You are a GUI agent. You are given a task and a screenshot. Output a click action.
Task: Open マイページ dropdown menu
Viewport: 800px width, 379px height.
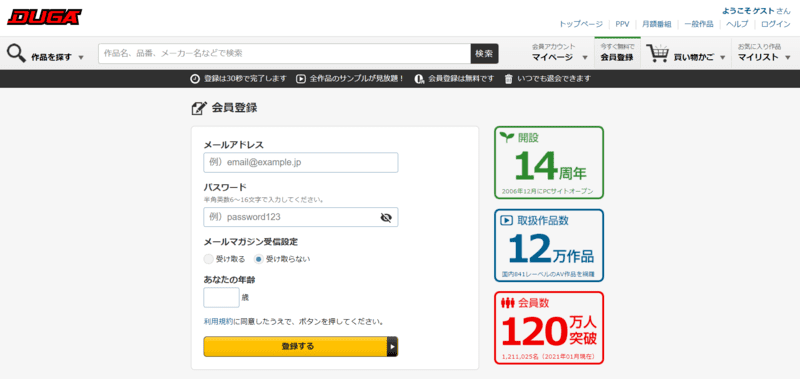585,58
